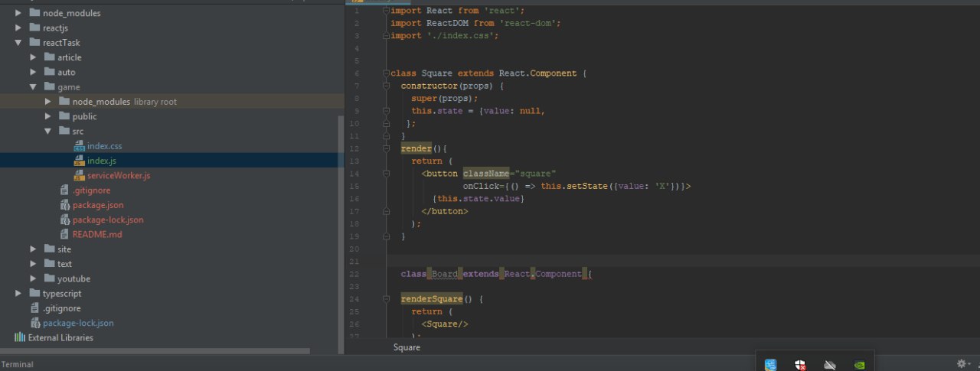Click the serviceWorker.js file icon
980x371 pixels.
point(79,176)
